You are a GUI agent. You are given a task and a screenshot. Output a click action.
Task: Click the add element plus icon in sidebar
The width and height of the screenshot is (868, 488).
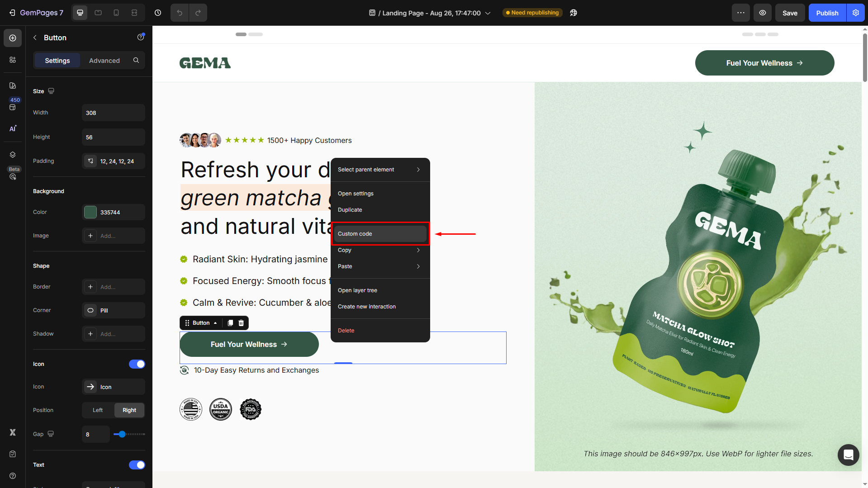(13, 38)
